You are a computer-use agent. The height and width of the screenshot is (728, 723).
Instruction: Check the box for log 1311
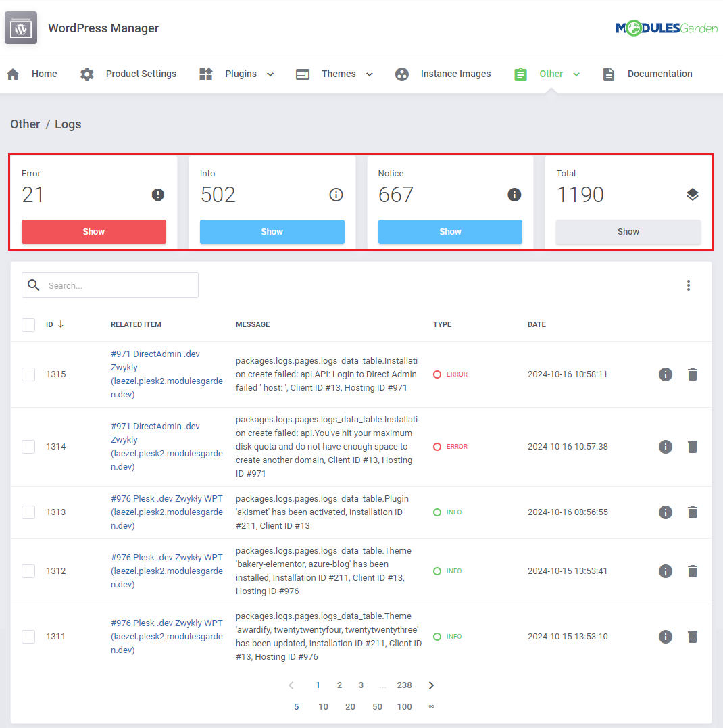coord(28,637)
